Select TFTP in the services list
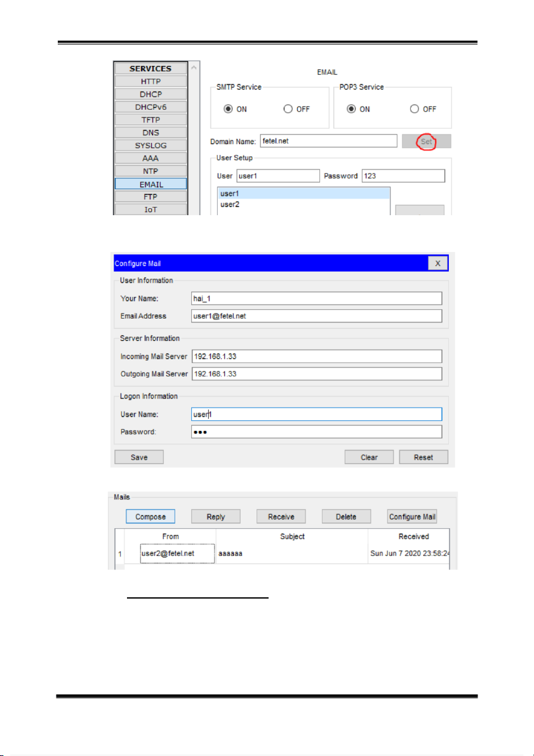534x756 pixels. [150, 119]
